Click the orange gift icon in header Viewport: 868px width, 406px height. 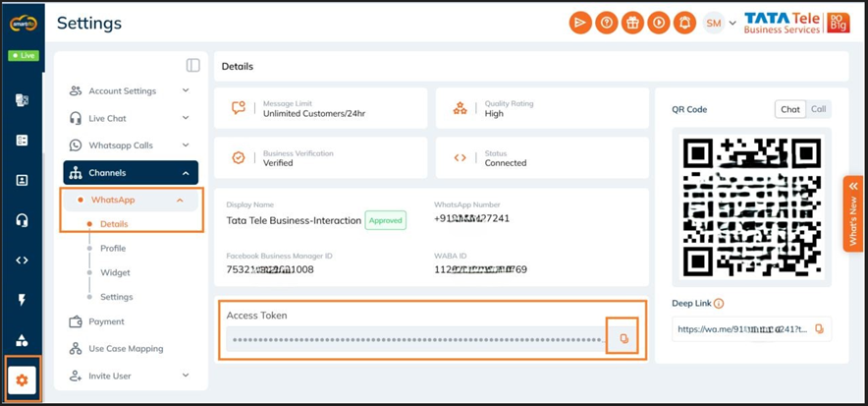632,23
